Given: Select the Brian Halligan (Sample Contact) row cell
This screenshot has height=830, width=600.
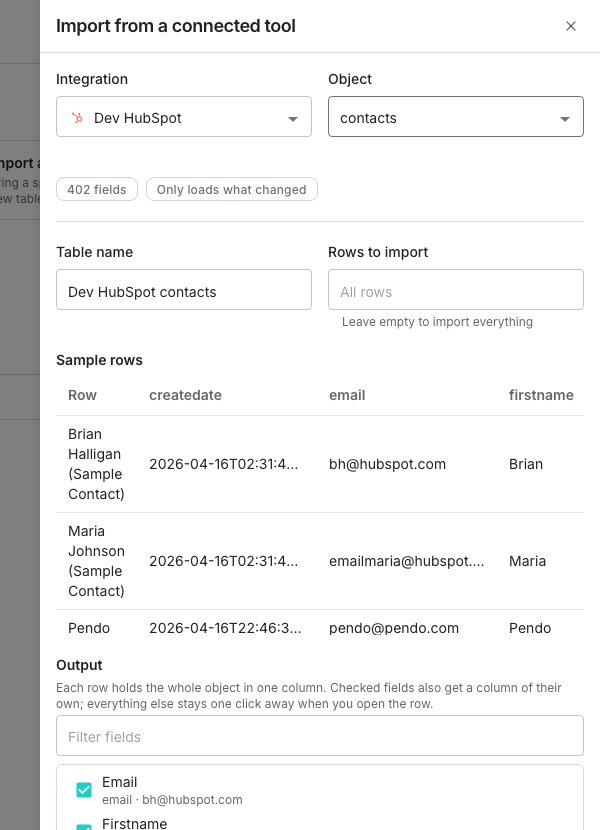Looking at the screenshot, I should [x=96, y=464].
